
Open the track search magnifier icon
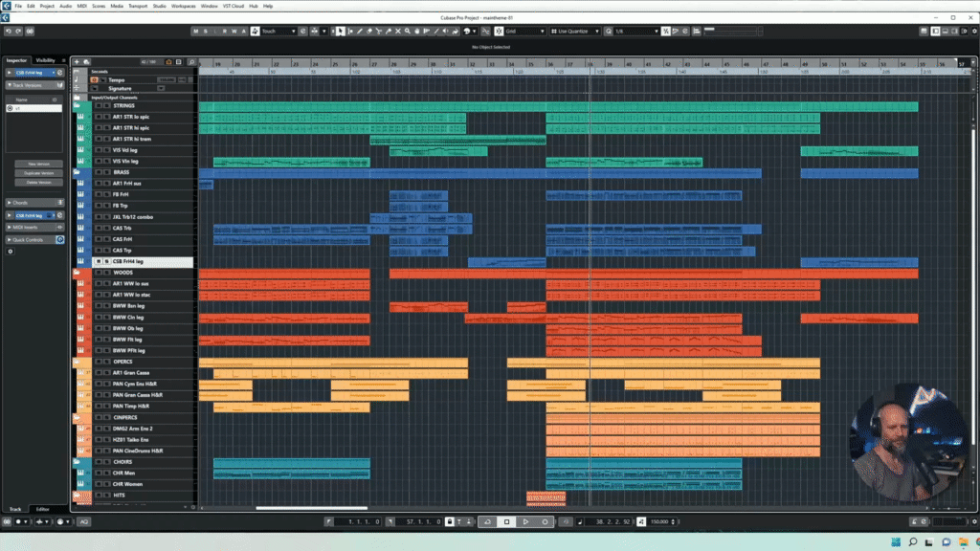pos(191,62)
